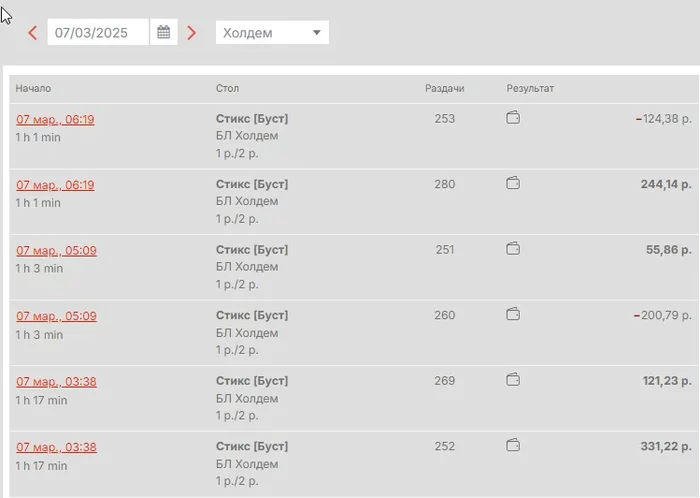This screenshot has height=498, width=700.
Task: Open the 05:09 session with 251 hands
Action: [x=56, y=250]
